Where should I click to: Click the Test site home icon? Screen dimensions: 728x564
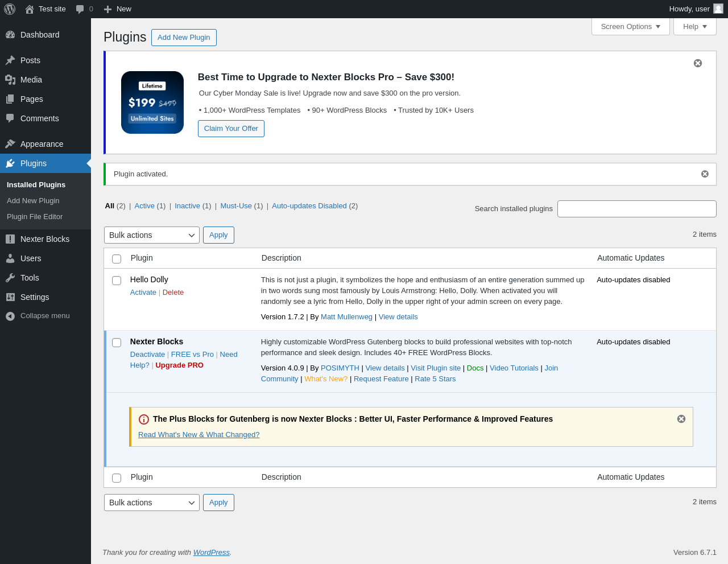point(30,9)
